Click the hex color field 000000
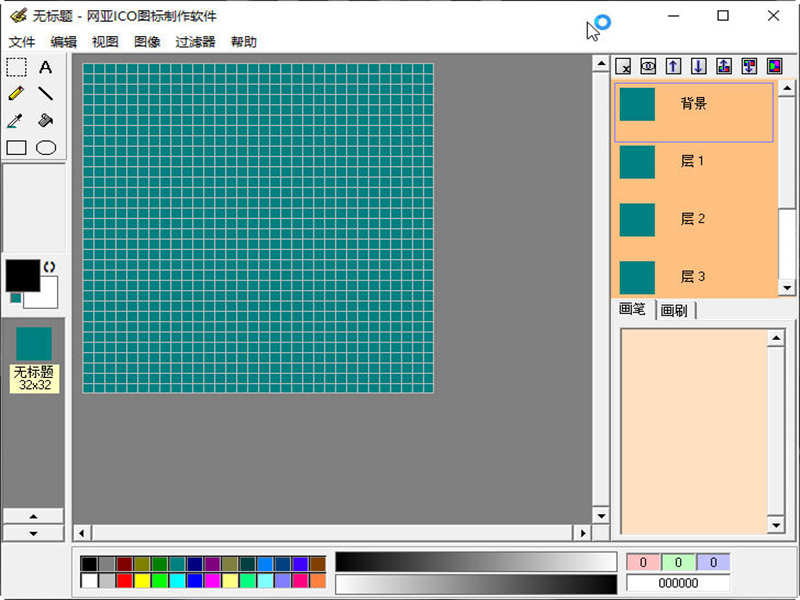This screenshot has height=600, width=800. [678, 583]
